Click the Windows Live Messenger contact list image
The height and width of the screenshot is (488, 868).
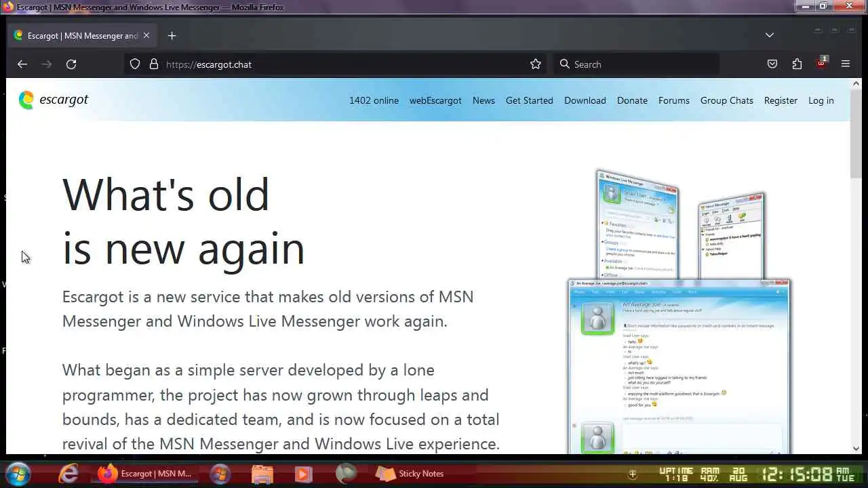click(637, 224)
